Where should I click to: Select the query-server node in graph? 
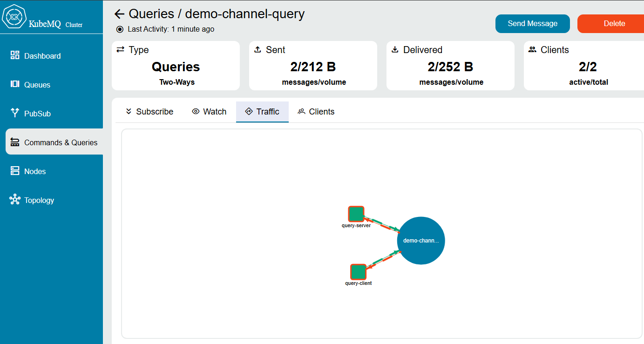click(x=356, y=214)
